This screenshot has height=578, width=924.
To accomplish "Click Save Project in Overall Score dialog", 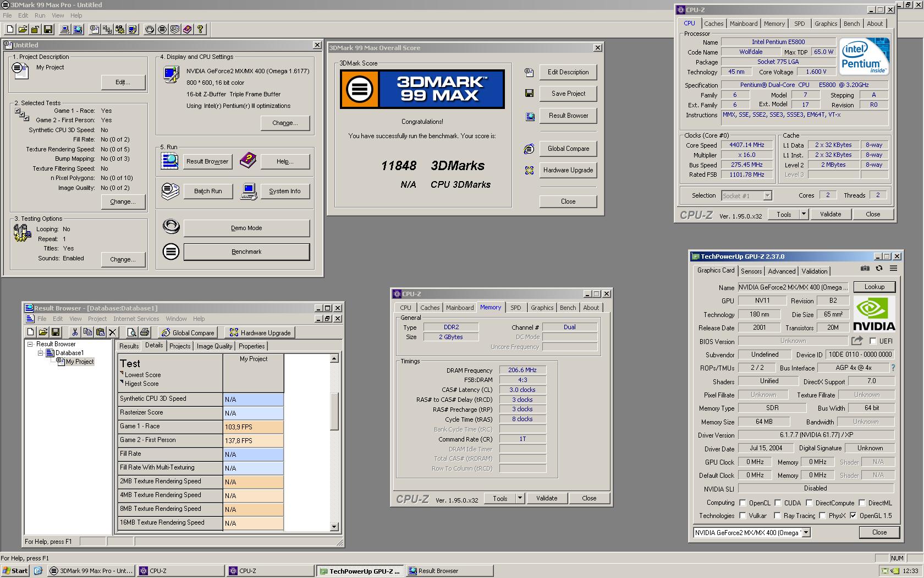I will [568, 94].
